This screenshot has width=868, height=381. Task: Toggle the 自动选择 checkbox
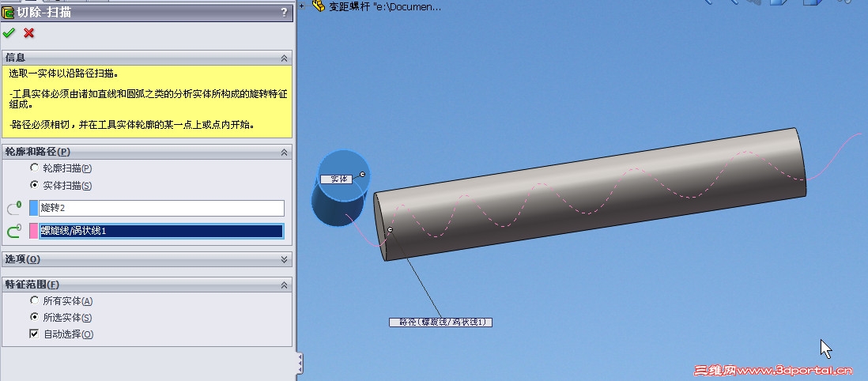(34, 334)
